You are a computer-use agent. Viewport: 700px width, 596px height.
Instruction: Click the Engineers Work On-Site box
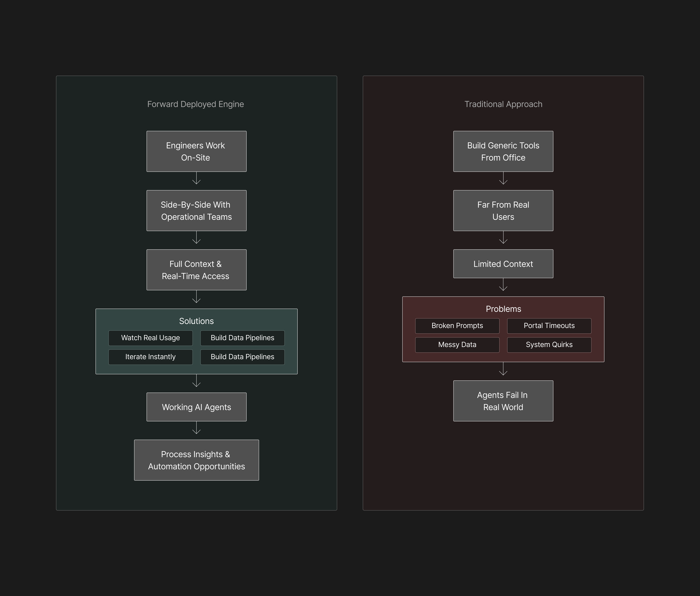coord(196,151)
